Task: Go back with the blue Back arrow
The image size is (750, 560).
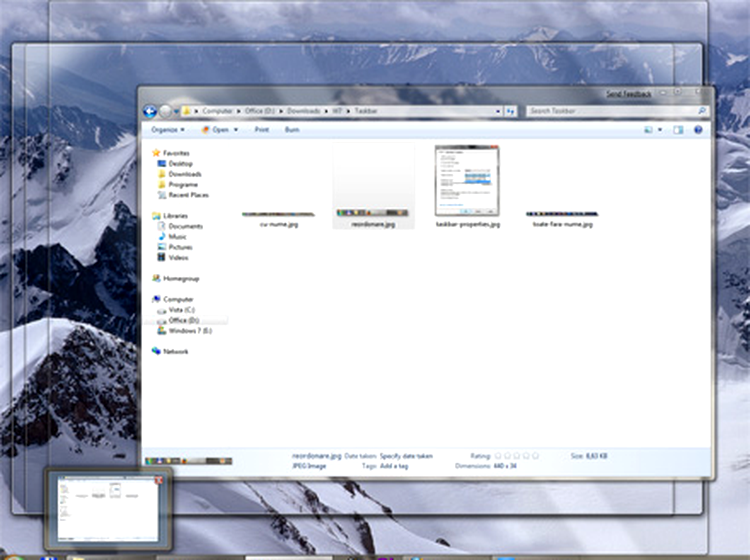Action: pyautogui.click(x=150, y=111)
